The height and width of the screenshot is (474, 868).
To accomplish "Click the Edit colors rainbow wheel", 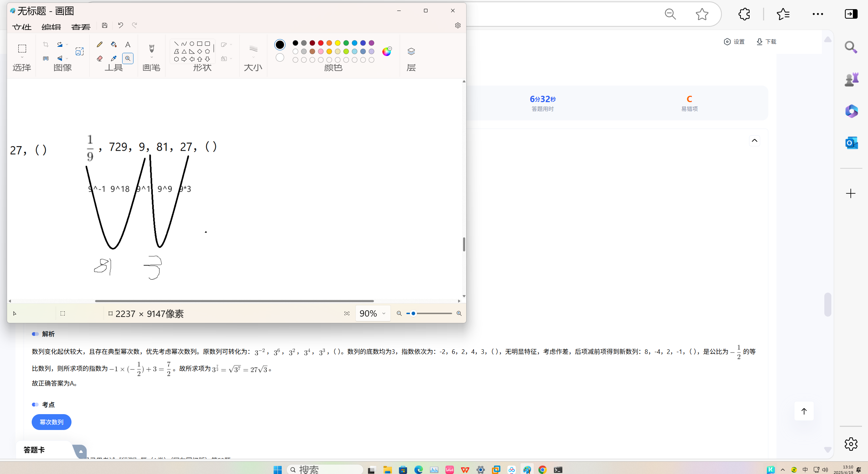I will 387,51.
